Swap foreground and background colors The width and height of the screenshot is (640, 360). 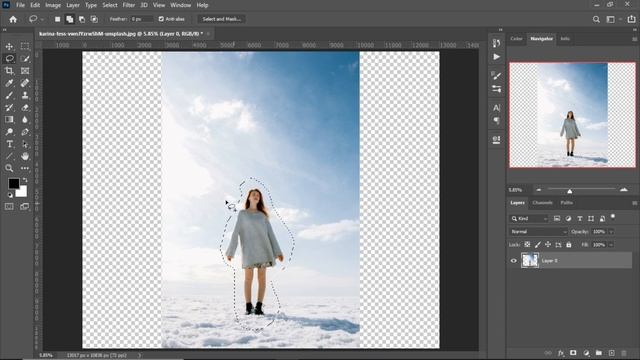point(25,180)
